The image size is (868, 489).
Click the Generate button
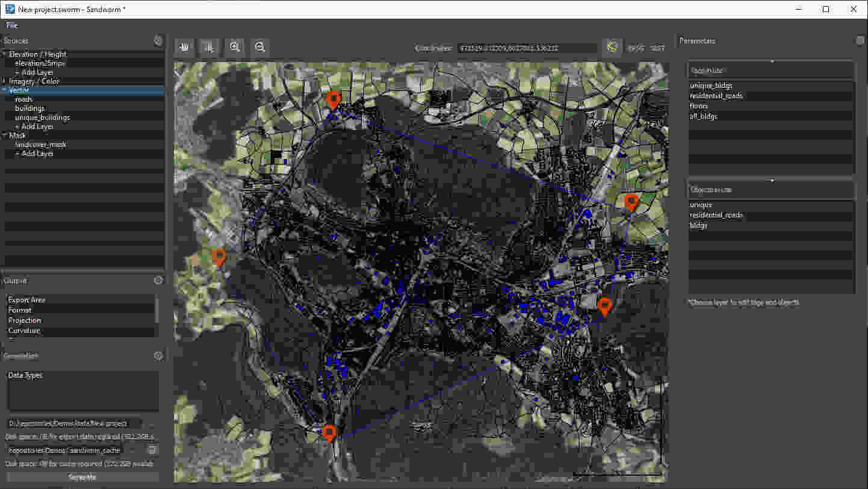click(83, 477)
